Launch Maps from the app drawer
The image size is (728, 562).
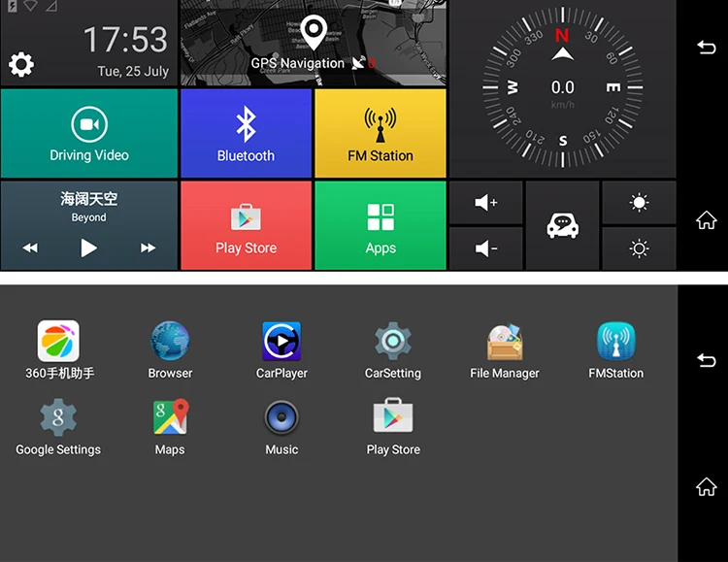pyautogui.click(x=170, y=426)
